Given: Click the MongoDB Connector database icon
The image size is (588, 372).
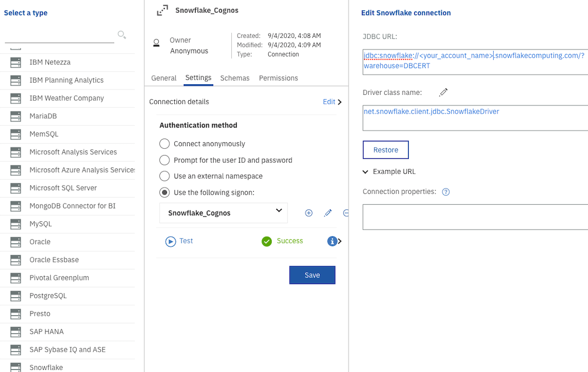Looking at the screenshot, I should [x=16, y=206].
